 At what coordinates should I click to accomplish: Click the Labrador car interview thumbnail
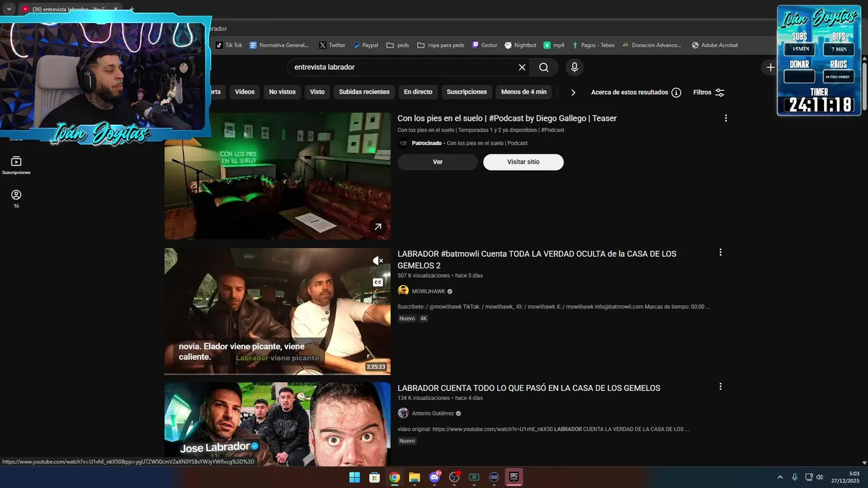tap(277, 311)
